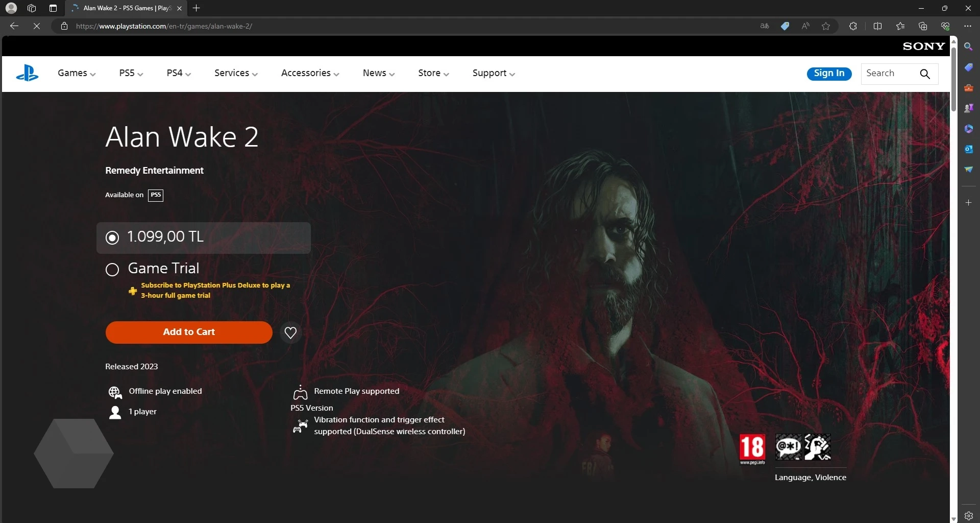Open workspaces icon in title bar
The height and width of the screenshot is (523, 980).
pos(32,8)
